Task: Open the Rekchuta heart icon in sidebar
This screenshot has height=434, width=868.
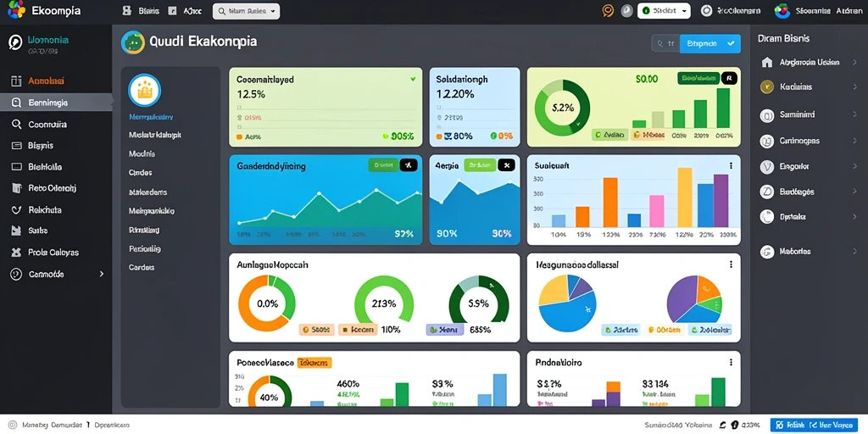Action: pyautogui.click(x=16, y=210)
